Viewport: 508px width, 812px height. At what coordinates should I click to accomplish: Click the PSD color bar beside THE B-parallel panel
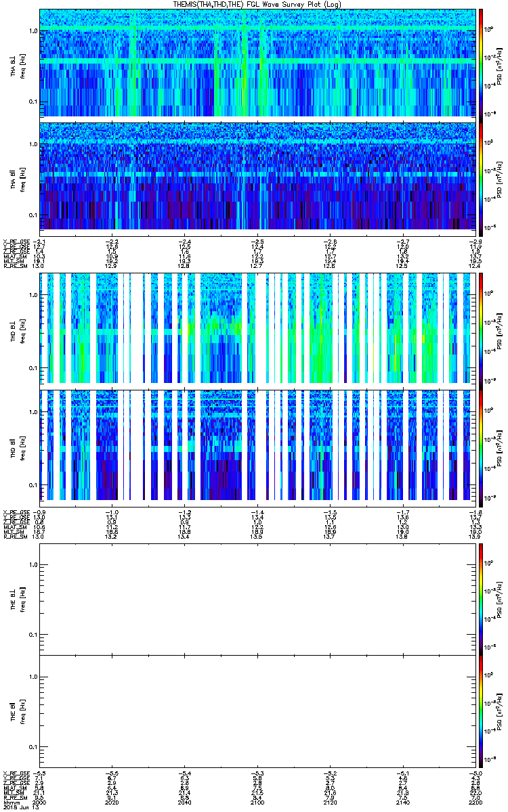481,710
